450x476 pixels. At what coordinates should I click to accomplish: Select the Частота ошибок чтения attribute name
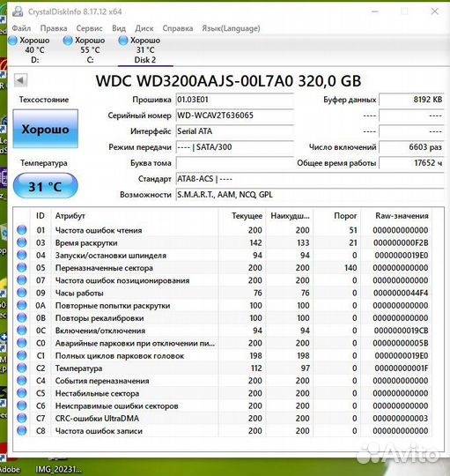(99, 230)
